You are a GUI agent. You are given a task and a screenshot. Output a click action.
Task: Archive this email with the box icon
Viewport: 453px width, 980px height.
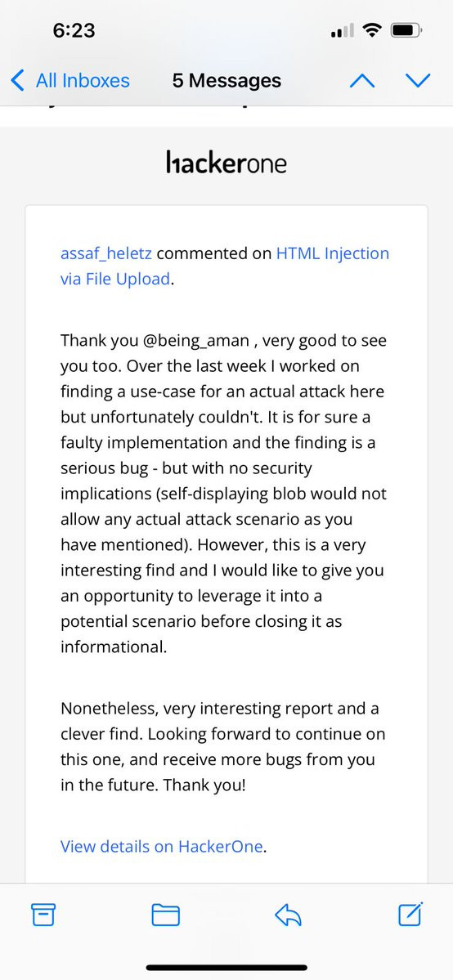coord(43,915)
